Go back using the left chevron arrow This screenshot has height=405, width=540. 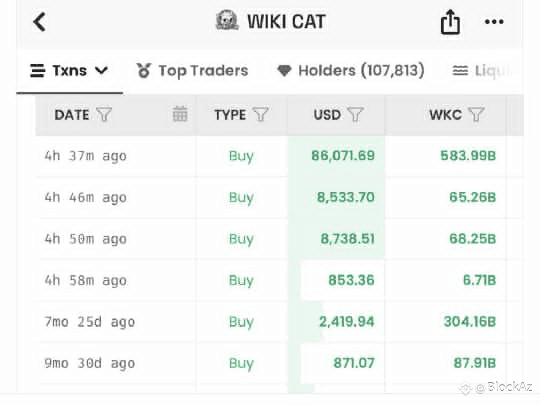(39, 22)
